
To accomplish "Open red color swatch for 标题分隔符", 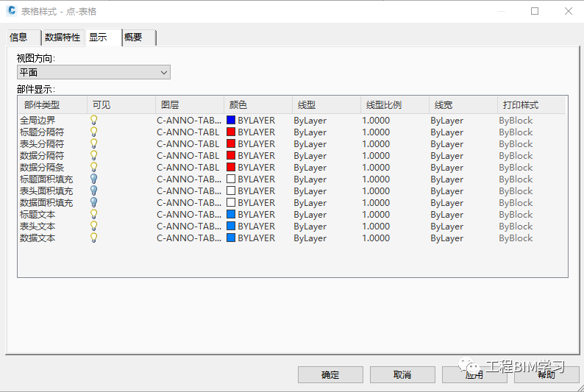I will (231, 132).
